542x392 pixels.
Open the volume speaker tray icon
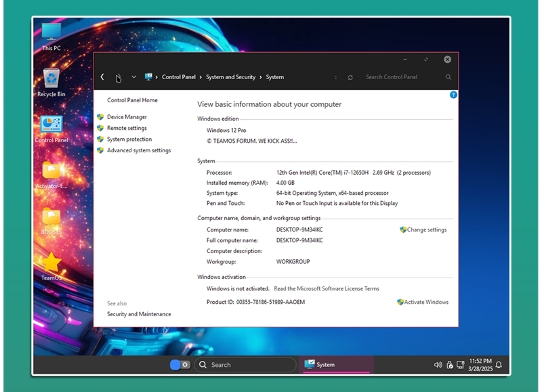coord(438,365)
